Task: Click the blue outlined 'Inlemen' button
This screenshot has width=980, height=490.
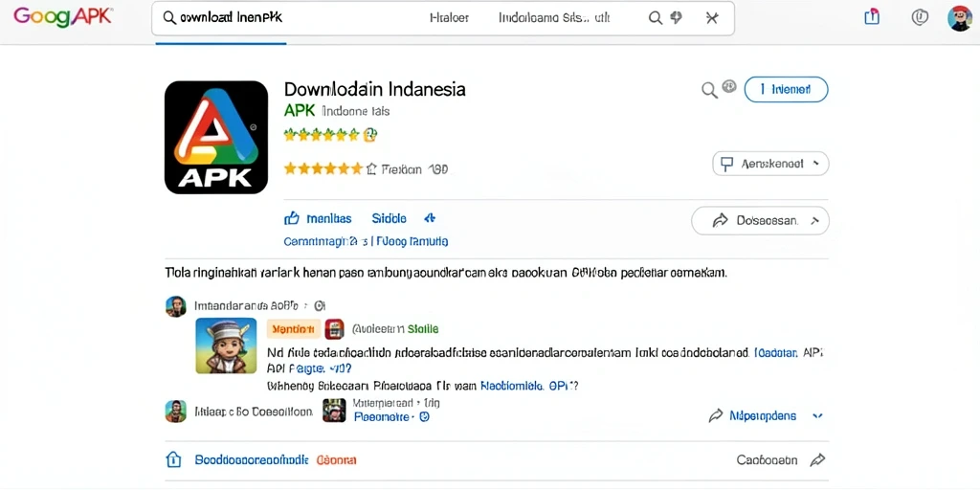Action: (x=787, y=89)
